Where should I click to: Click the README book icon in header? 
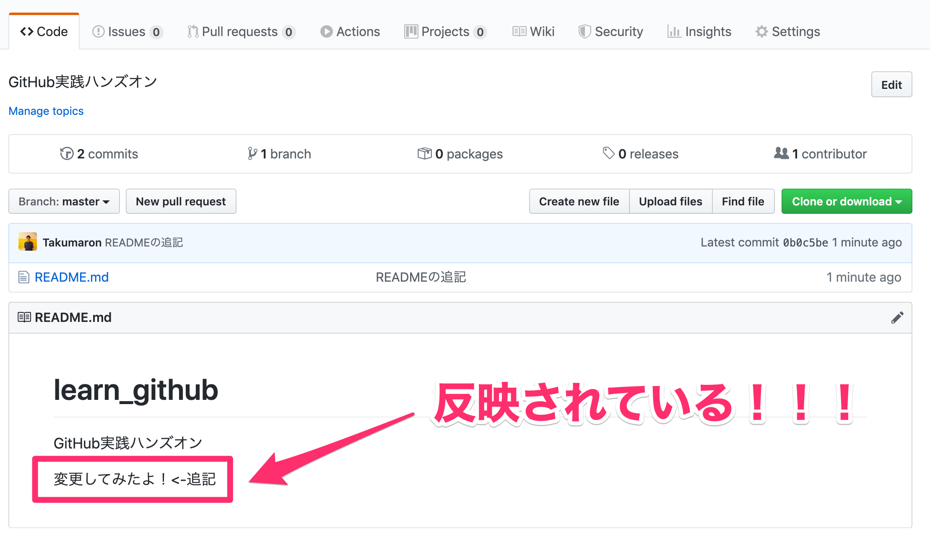point(24,317)
